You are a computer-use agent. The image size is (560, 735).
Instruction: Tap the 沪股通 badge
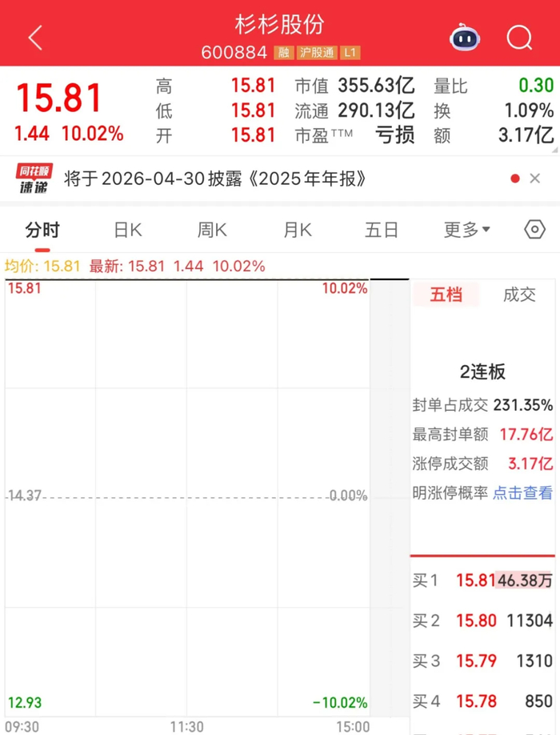317,53
